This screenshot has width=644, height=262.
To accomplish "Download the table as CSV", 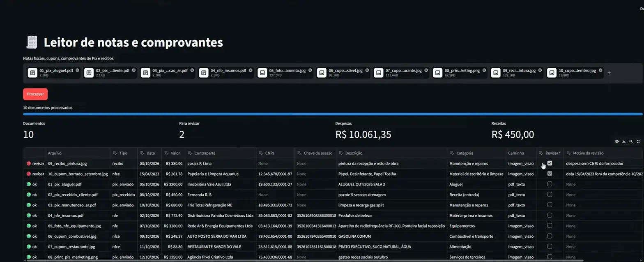I will 624,141.
